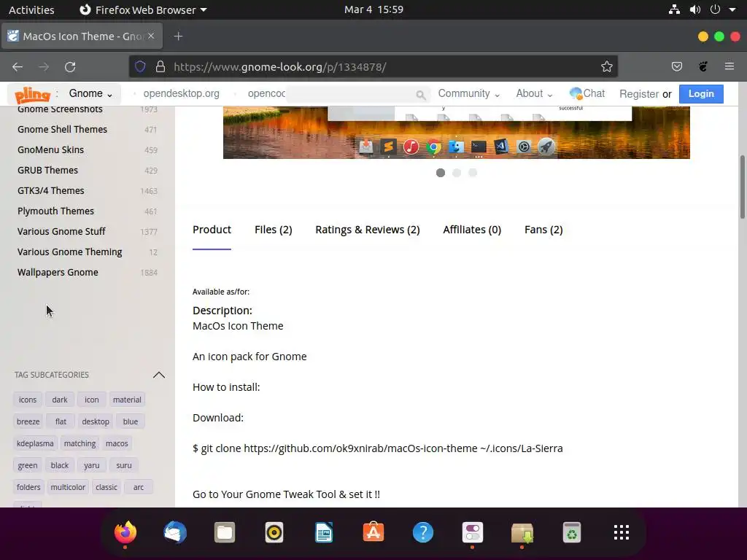This screenshot has height=560, width=747.
Task: Filter by the 'kdeplasma' tag
Action: (35, 443)
